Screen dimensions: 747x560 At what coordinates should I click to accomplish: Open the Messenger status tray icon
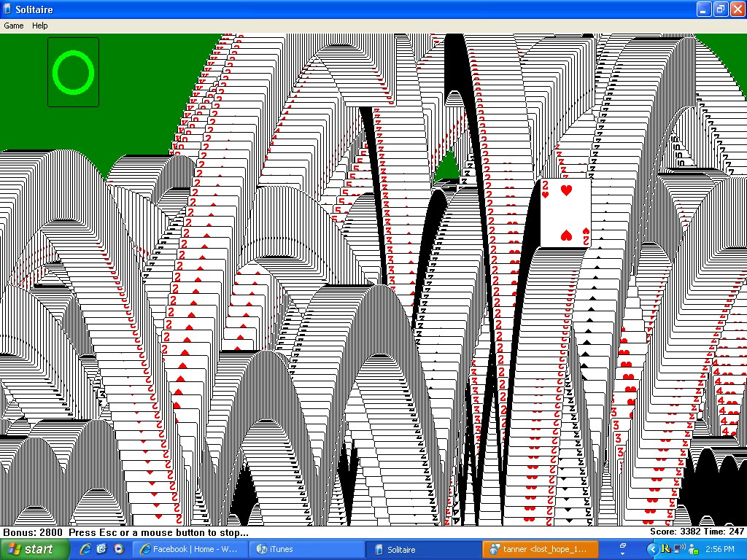click(x=694, y=550)
